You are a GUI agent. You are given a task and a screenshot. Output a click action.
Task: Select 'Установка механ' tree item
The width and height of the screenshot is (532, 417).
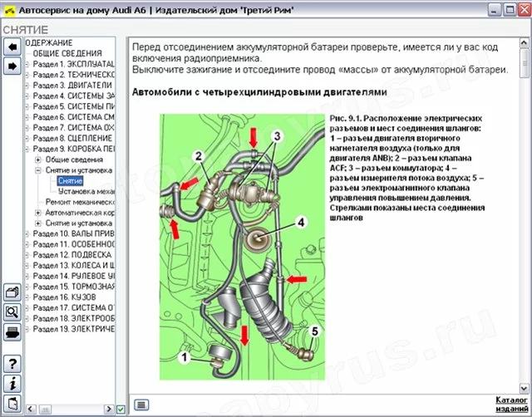tap(86, 191)
